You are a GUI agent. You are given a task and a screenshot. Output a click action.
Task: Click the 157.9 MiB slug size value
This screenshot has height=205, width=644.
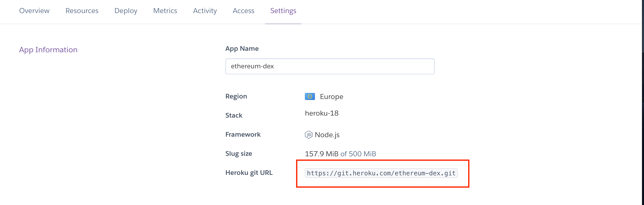(321, 154)
